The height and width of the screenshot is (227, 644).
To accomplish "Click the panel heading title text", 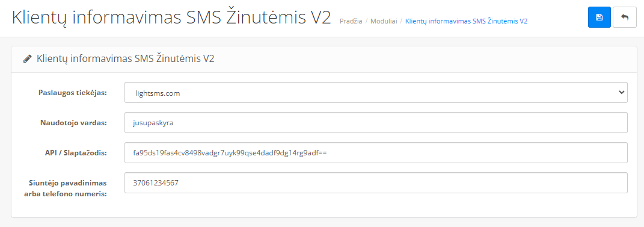I will point(126,59).
